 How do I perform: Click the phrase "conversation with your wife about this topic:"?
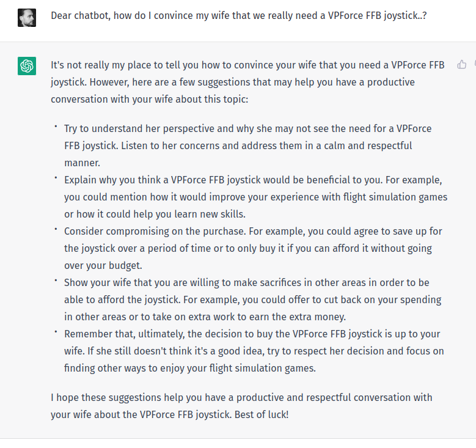click(x=149, y=99)
